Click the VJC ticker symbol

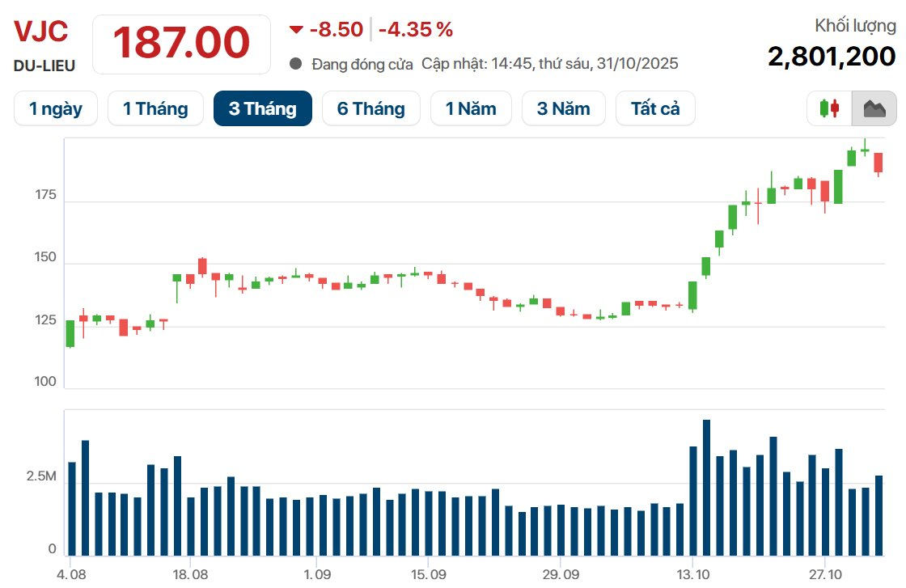[41, 32]
